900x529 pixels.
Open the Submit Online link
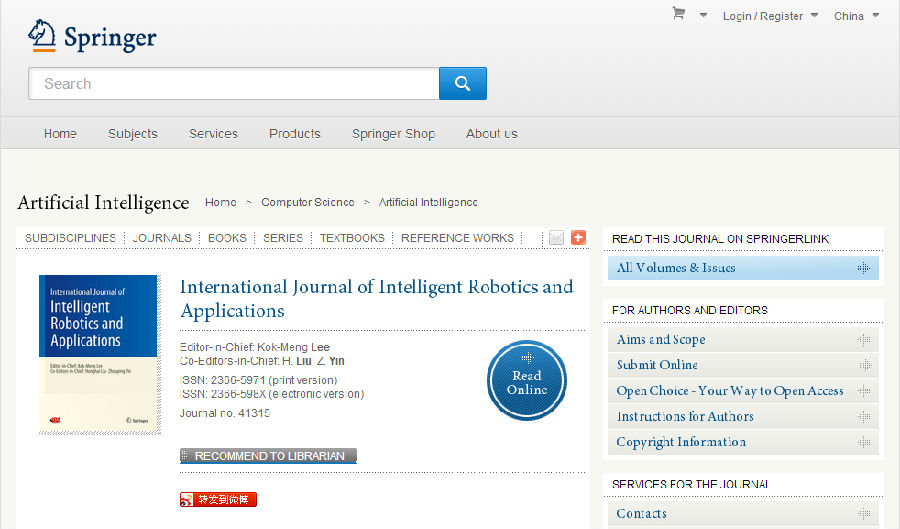pos(657,365)
